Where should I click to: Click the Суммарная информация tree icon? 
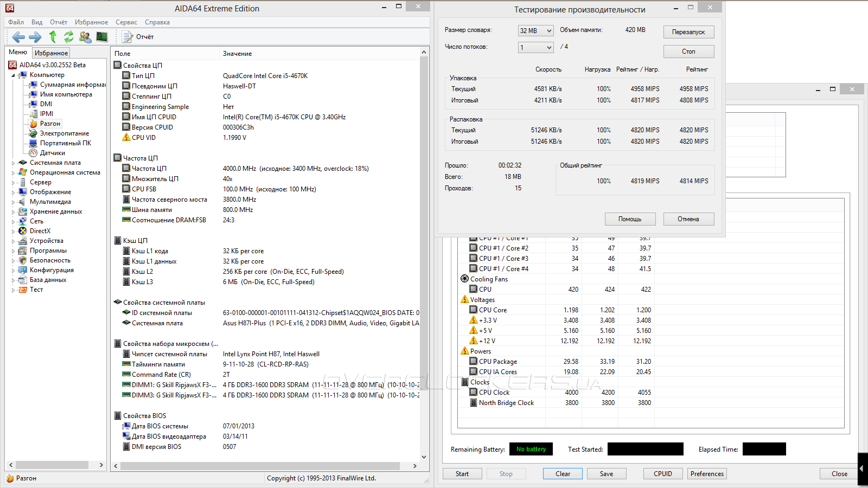34,85
